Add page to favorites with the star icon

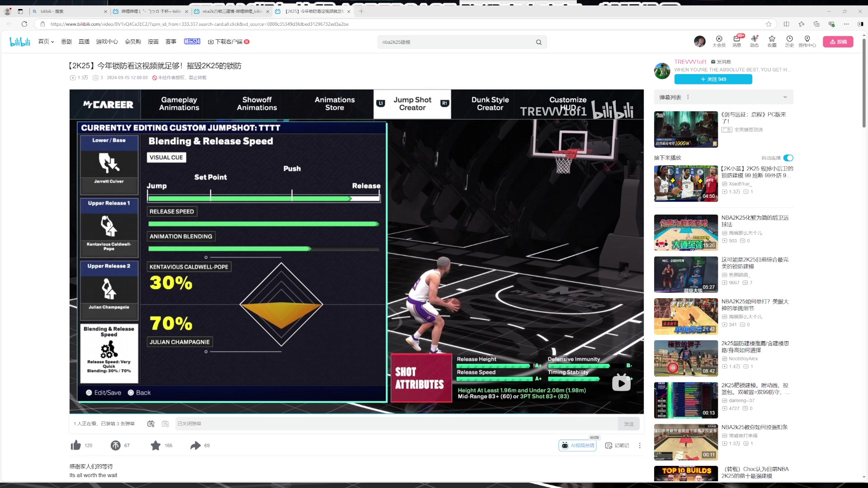(x=769, y=24)
